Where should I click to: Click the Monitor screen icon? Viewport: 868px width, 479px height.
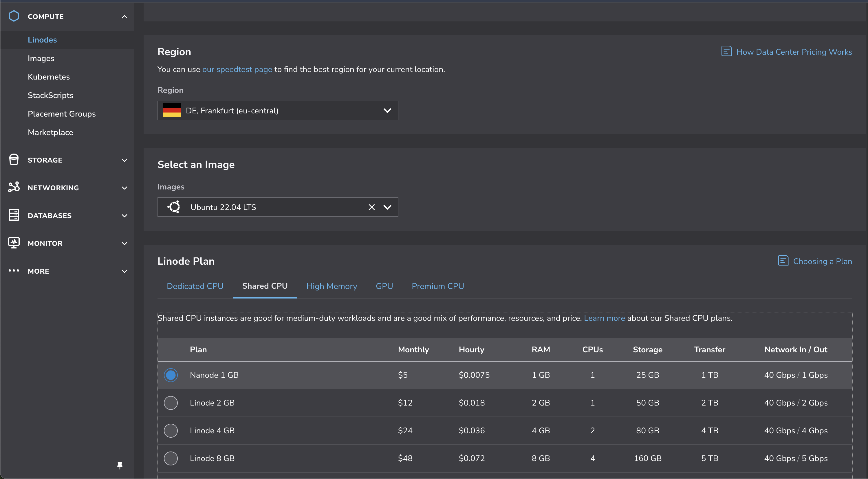pos(14,243)
